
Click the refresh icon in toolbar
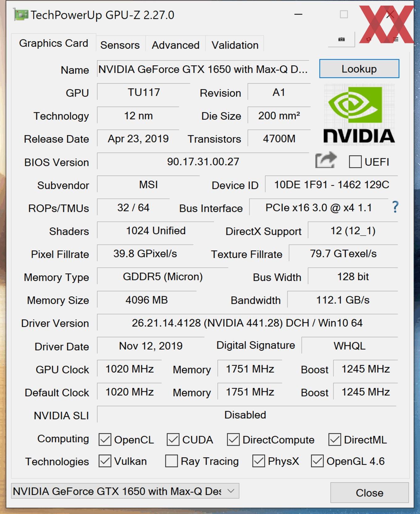pos(368,39)
